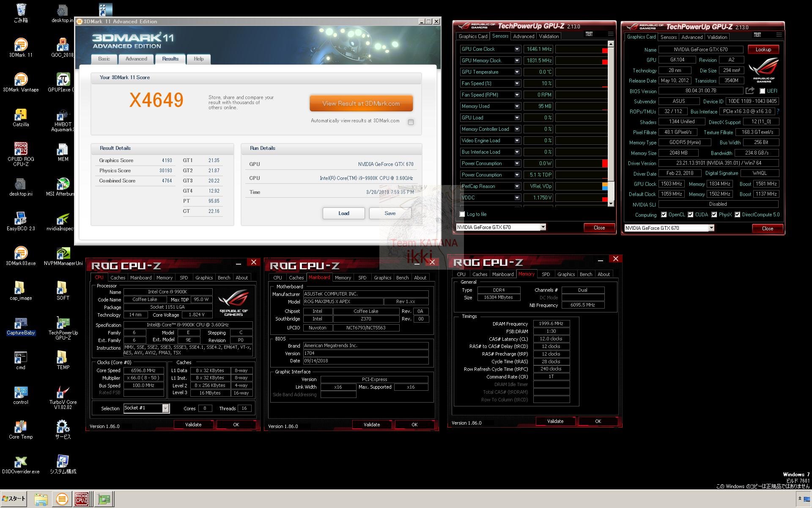The image size is (812, 508).
Task: Show hidden tray icons arrow on taskbar
Action: pos(800,499)
